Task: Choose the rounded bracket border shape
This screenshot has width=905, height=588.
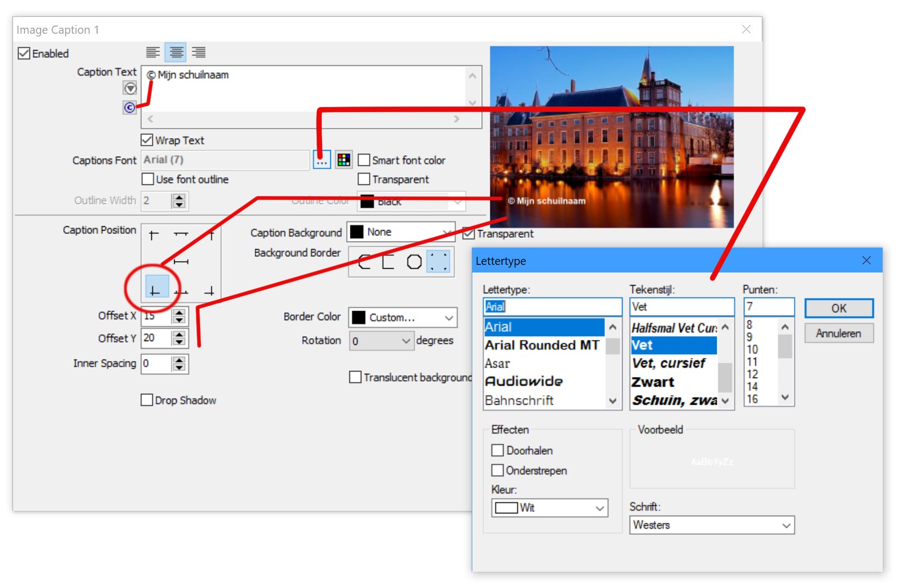Action: coord(364,262)
